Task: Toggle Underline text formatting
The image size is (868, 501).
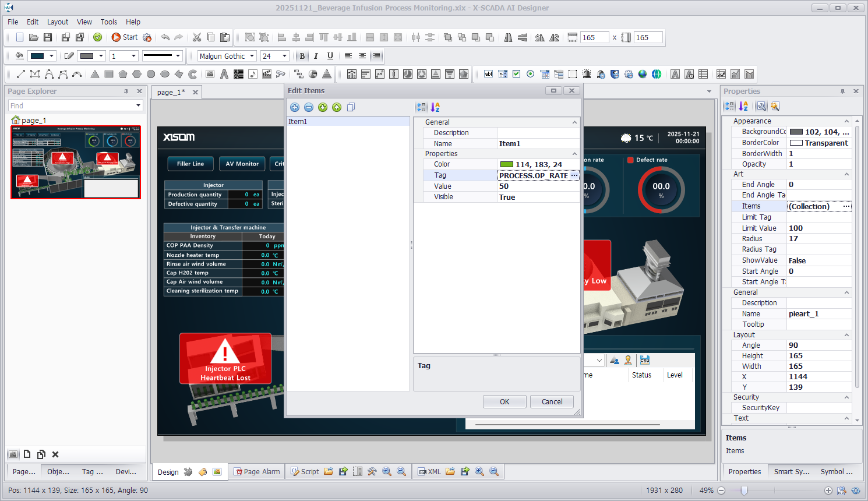Action: coord(330,56)
